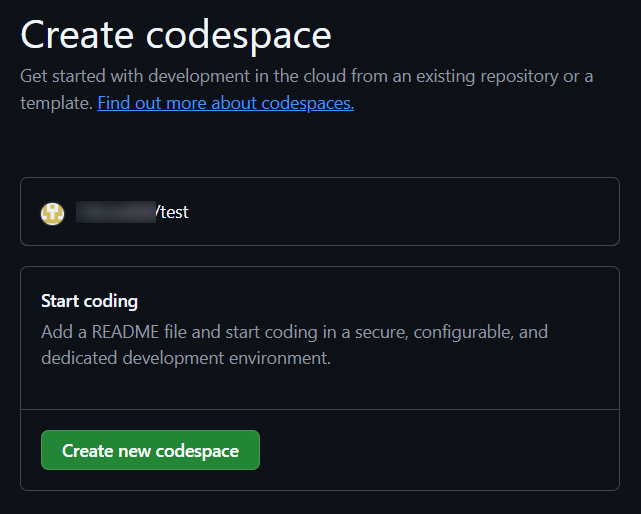The width and height of the screenshot is (641, 514).
Task: Click the 'Get started with development' subtitle
Action: pyautogui.click(x=306, y=77)
